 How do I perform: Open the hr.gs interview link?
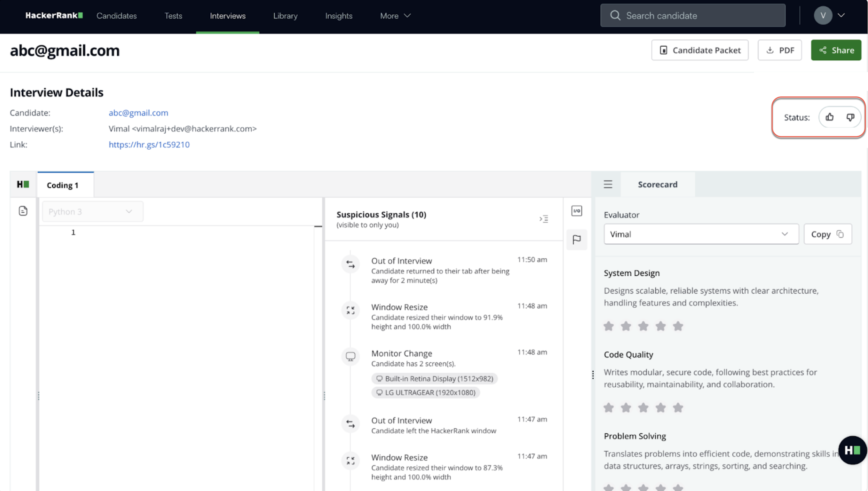[x=149, y=145]
